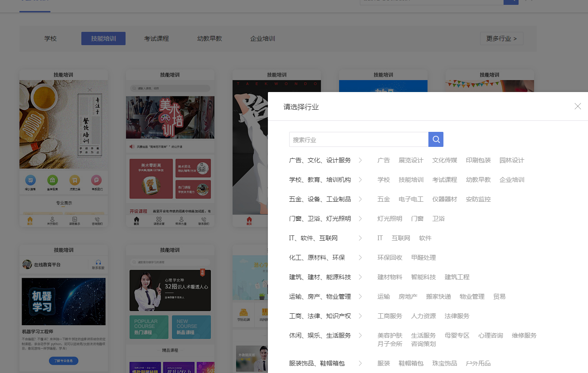Click the 搜索行业 input field
This screenshot has height=373, width=588.
[x=358, y=139]
